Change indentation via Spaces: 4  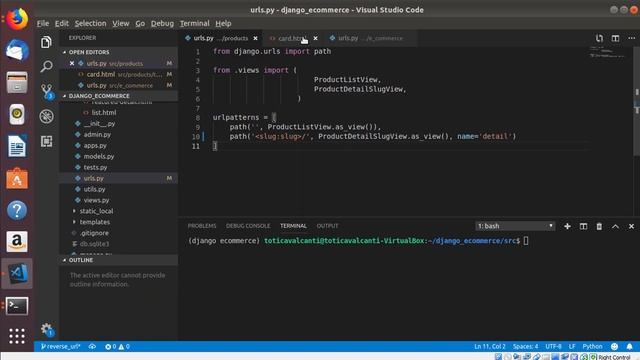526,347
